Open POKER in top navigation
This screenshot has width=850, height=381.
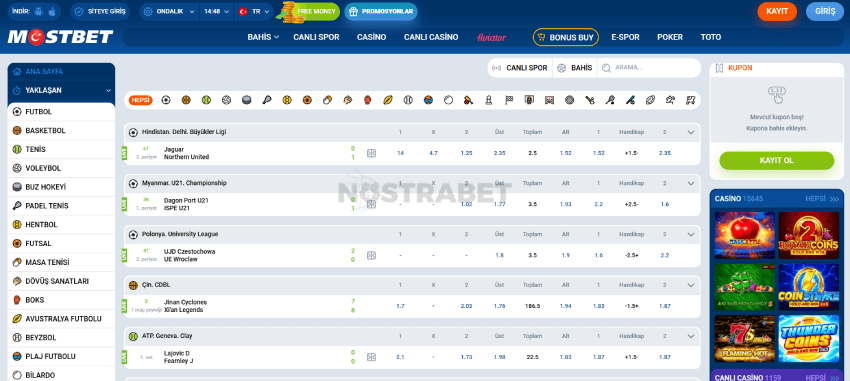[670, 37]
